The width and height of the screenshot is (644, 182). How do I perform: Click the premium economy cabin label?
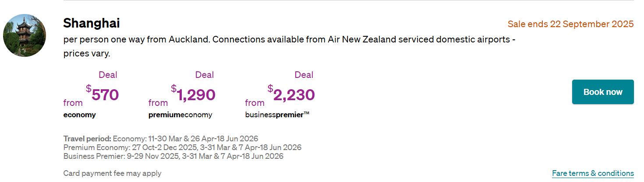pyautogui.click(x=180, y=115)
